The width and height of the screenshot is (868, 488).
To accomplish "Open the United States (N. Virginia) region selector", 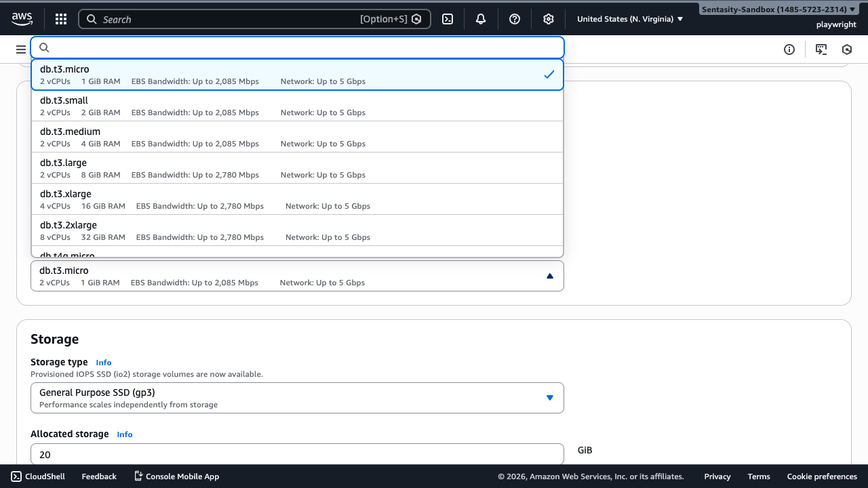I will tap(627, 19).
